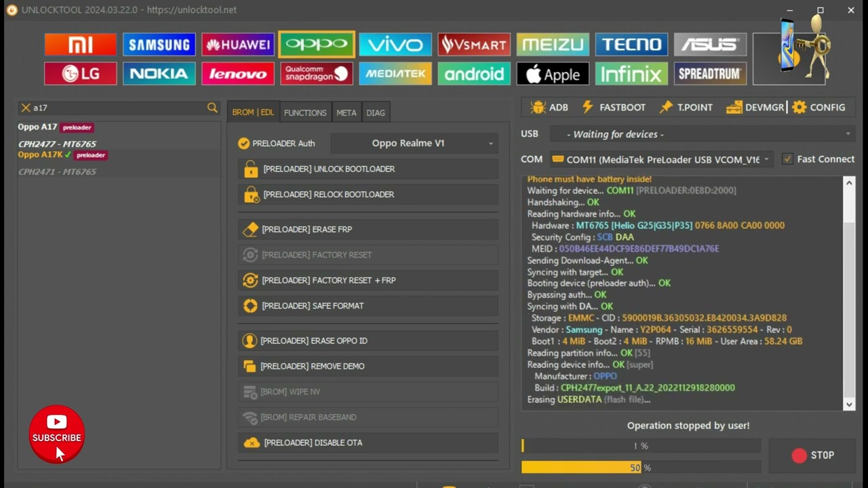Viewport: 868px width, 488px height.
Task: Click the Apple brand logo
Action: point(552,74)
